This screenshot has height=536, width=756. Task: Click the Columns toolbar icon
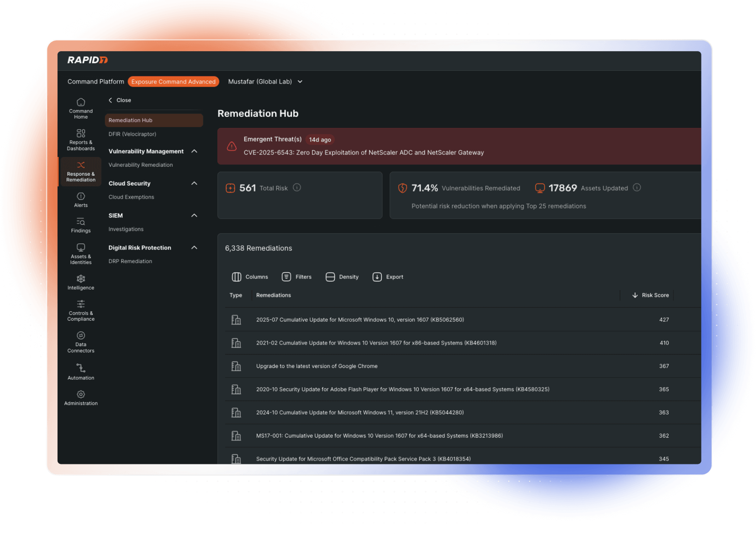tap(236, 277)
